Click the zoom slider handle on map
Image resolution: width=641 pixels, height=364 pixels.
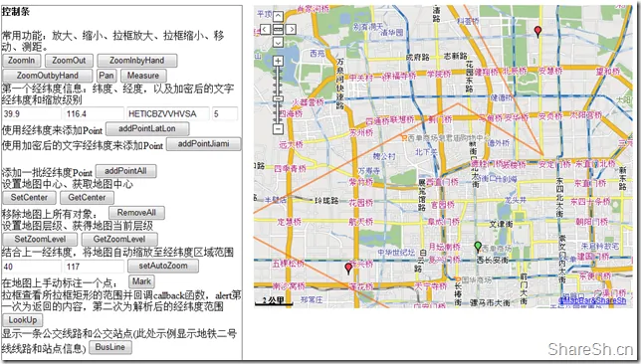click(x=278, y=98)
